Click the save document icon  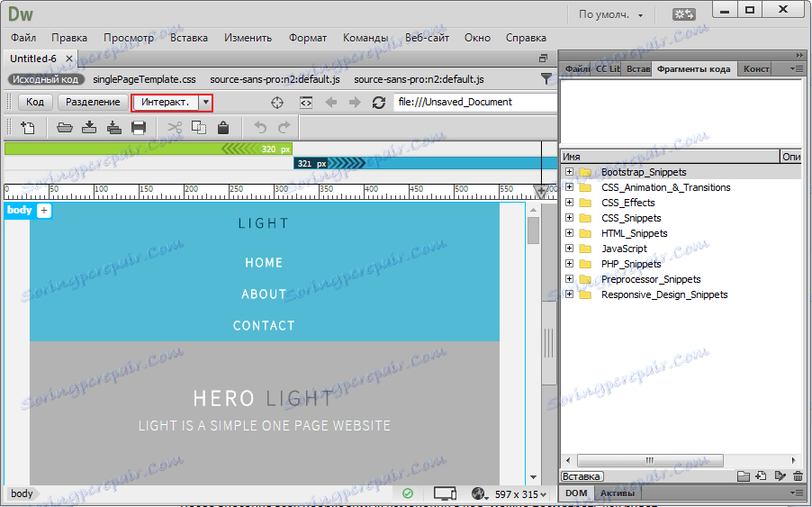(x=89, y=127)
